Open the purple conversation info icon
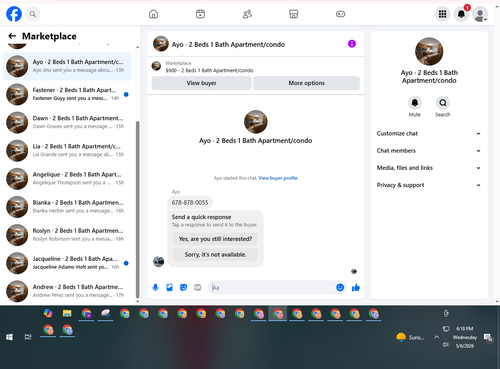Image resolution: width=500 pixels, height=369 pixels. (352, 44)
